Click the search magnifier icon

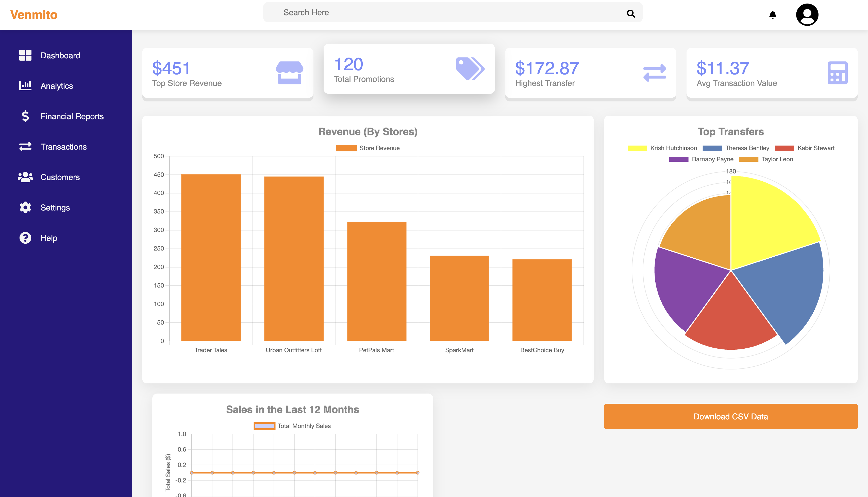(x=631, y=13)
